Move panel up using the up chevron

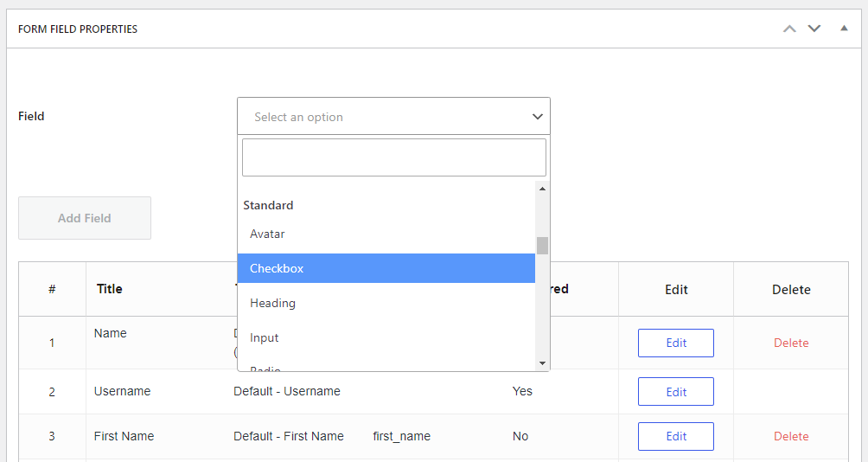[x=788, y=29]
